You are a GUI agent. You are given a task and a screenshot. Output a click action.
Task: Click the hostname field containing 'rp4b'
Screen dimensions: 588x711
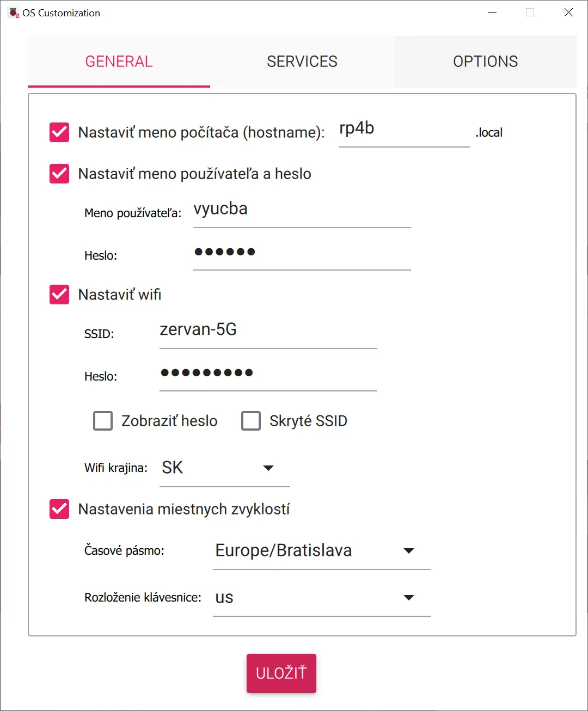[404, 131]
